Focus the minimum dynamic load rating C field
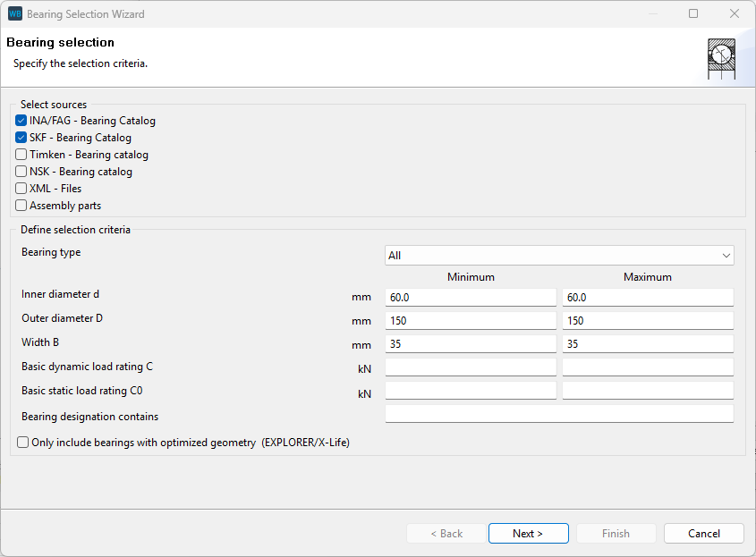The image size is (756, 557). (x=471, y=367)
